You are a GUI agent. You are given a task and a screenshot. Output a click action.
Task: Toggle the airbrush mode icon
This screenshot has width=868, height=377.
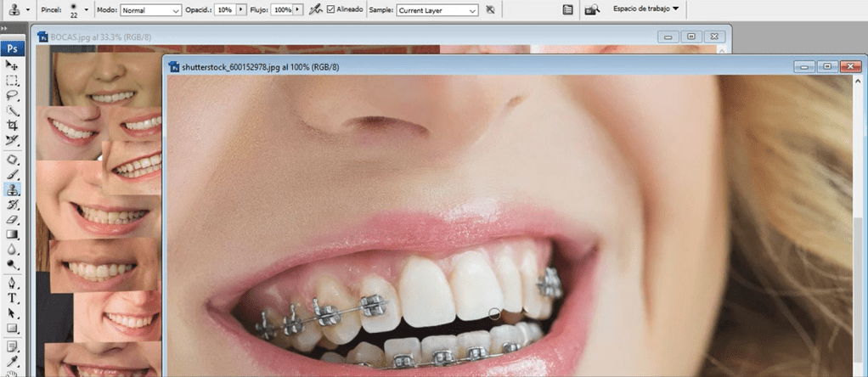(315, 9)
